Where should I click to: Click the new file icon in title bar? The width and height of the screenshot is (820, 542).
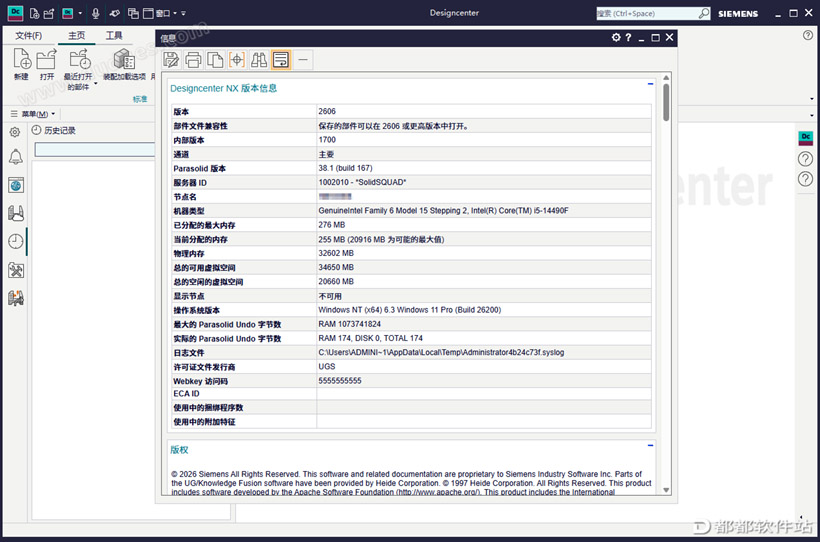click(34, 14)
